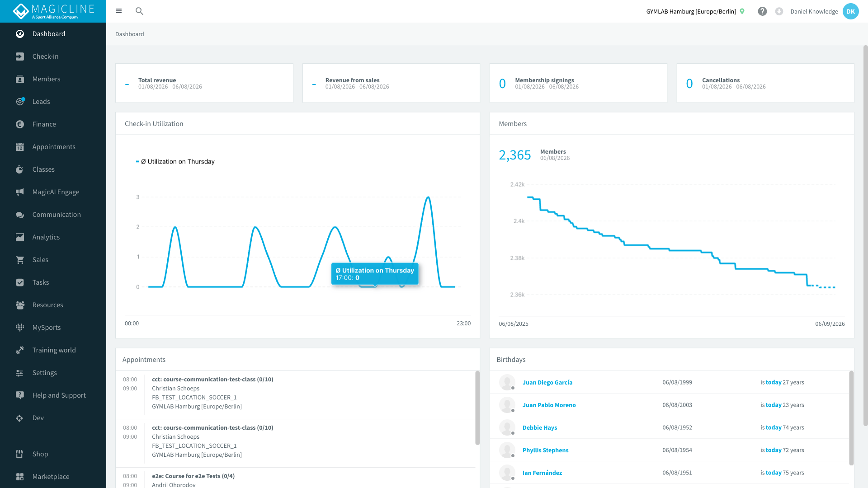Open Ian Fernández member link
Viewport: 868px width, 488px height.
point(542,473)
